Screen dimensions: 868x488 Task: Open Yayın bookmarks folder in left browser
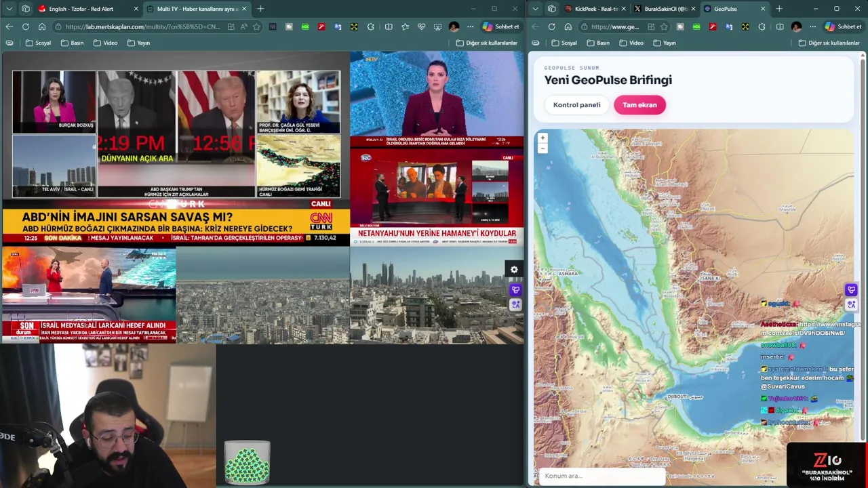pyautogui.click(x=138, y=43)
